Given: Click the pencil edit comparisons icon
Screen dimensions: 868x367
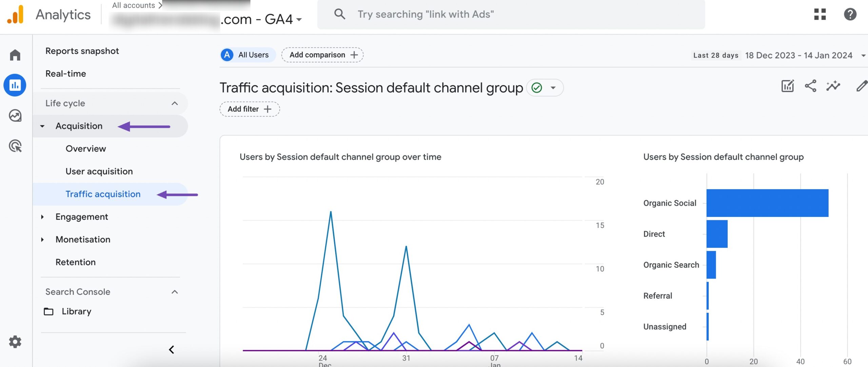Looking at the screenshot, I should (x=862, y=86).
